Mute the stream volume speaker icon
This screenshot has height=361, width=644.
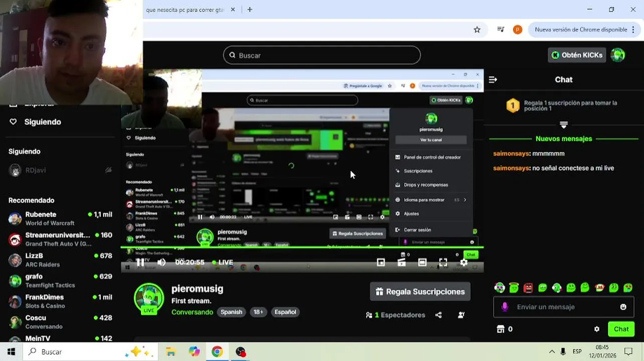[x=162, y=262]
